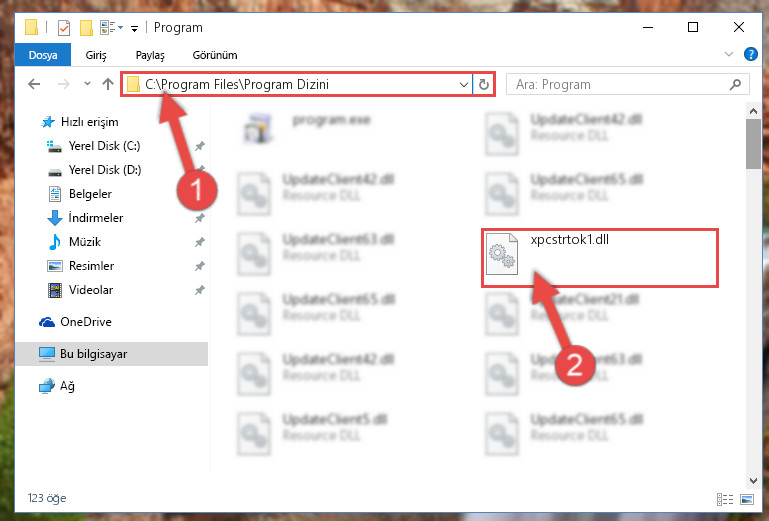This screenshot has height=521, width=769.
Task: Switch to the Görünüm ribbon tab
Action: [x=215, y=55]
